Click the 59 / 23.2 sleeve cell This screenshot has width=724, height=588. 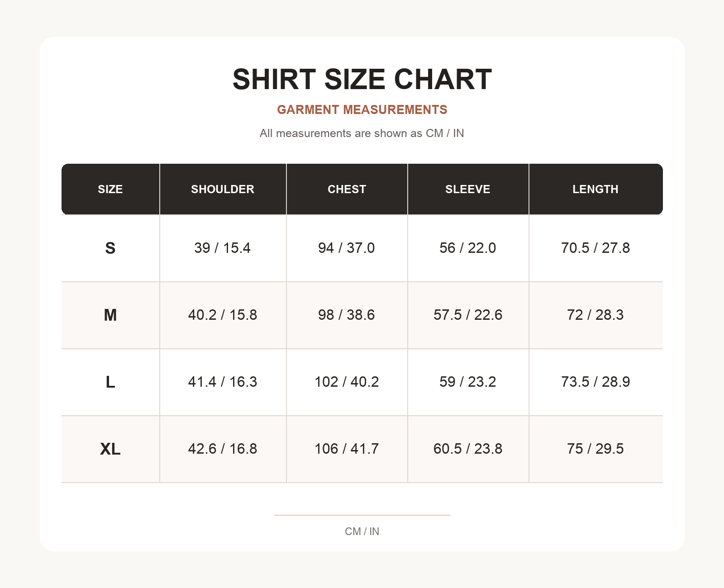(x=468, y=382)
